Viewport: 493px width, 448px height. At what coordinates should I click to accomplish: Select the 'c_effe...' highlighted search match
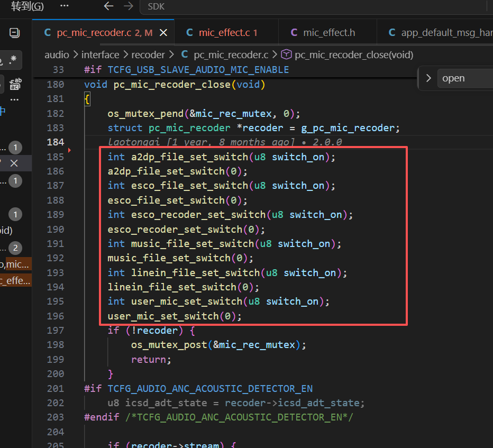click(x=15, y=280)
